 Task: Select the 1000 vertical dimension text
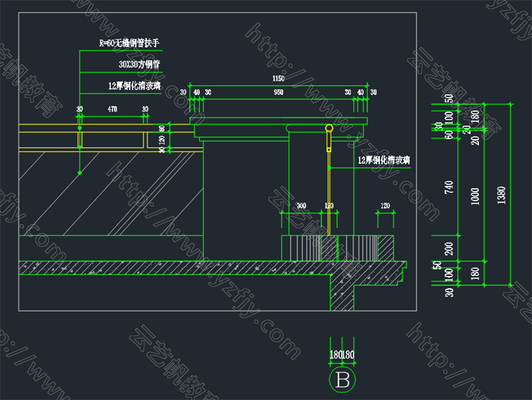tap(475, 196)
